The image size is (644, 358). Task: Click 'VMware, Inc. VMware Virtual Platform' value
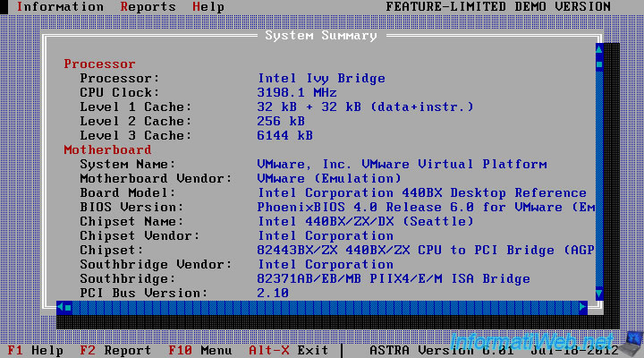(x=402, y=165)
